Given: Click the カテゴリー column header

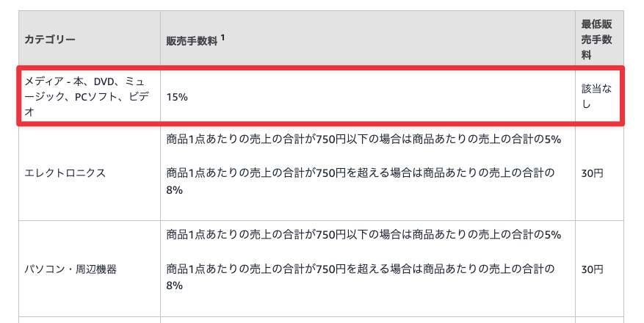Looking at the screenshot, I should 50,40.
